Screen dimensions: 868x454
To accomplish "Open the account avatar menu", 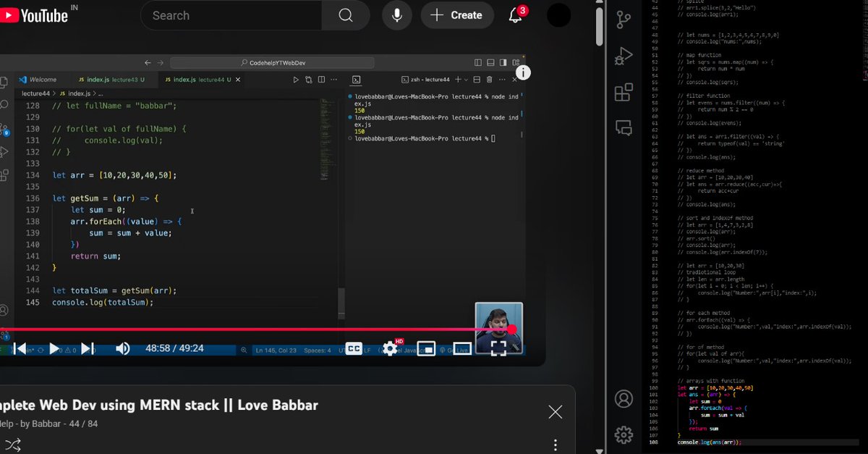I will click(x=558, y=15).
